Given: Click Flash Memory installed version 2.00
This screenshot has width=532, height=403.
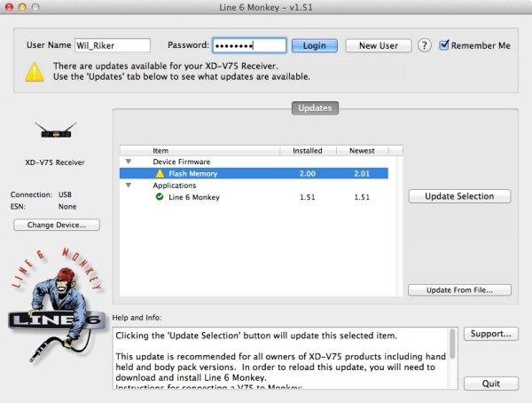Looking at the screenshot, I should (308, 174).
